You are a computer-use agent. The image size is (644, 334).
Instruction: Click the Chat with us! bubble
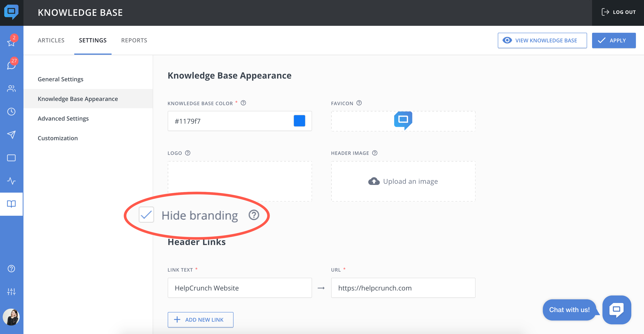[569, 310]
